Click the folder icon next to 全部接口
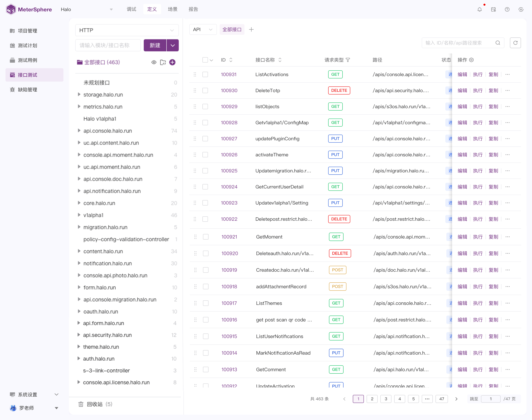This screenshot has width=532, height=420. coord(163,62)
